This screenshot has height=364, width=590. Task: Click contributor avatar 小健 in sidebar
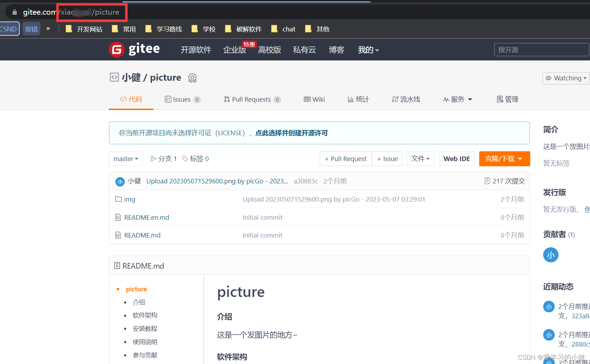click(551, 255)
